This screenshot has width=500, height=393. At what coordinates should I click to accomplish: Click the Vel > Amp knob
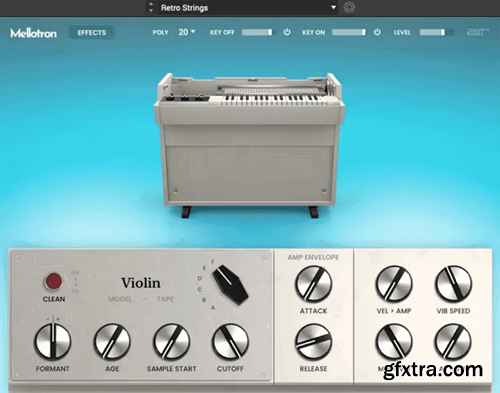pyautogui.click(x=394, y=284)
